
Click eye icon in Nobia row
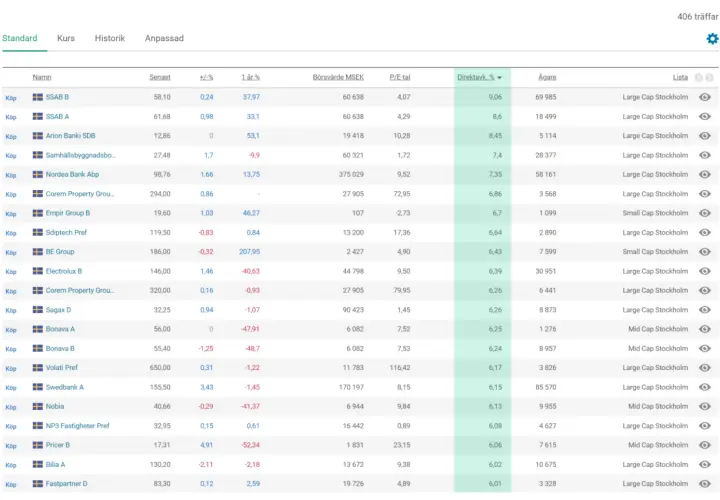pos(705,406)
